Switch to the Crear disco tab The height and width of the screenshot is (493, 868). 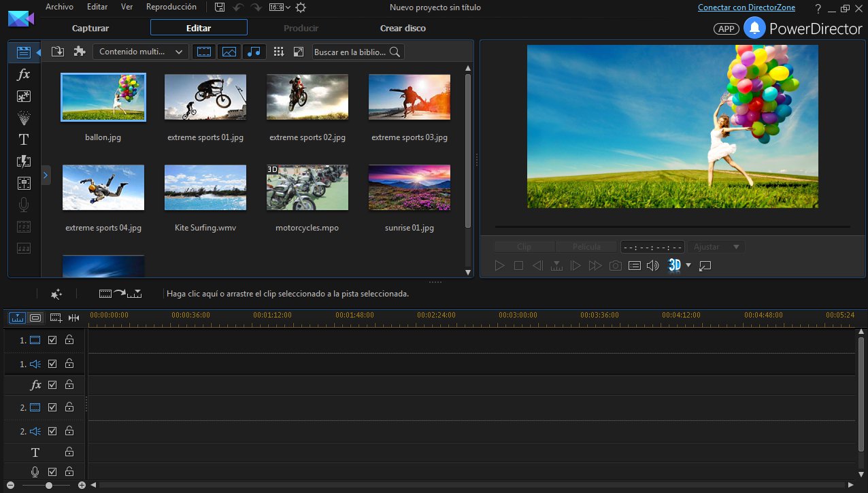pyautogui.click(x=403, y=28)
